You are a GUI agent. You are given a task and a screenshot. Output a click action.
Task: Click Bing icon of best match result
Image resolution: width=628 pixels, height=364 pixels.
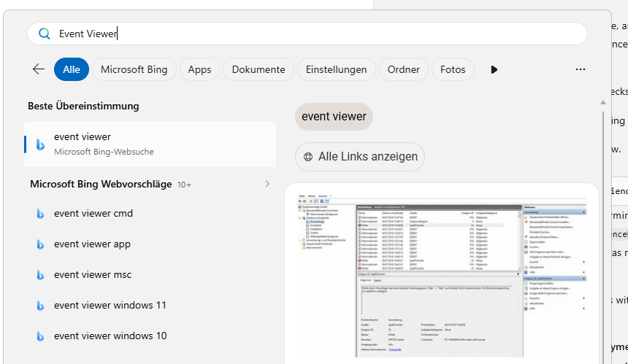(x=40, y=144)
